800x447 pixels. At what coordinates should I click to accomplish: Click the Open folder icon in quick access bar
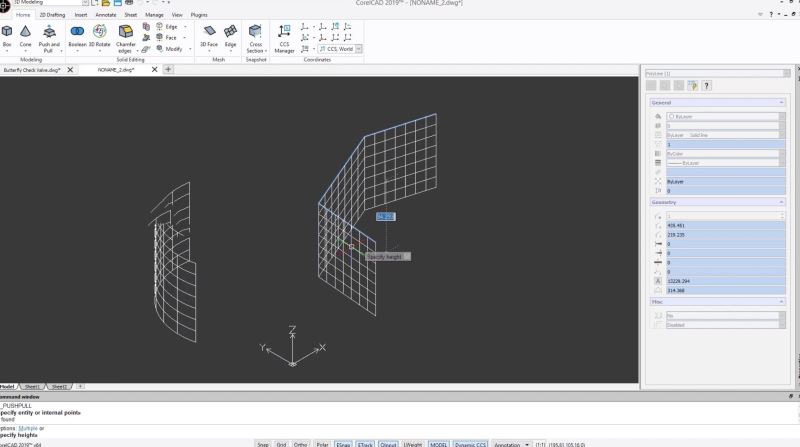click(106, 3)
